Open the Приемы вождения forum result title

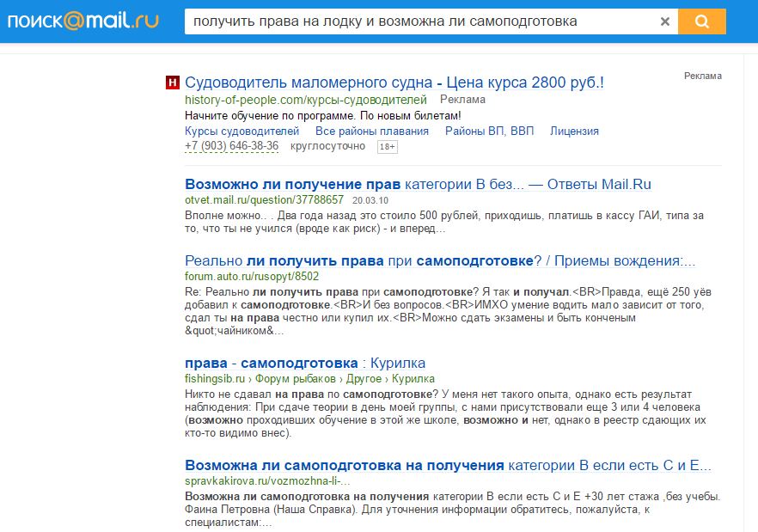(439, 260)
